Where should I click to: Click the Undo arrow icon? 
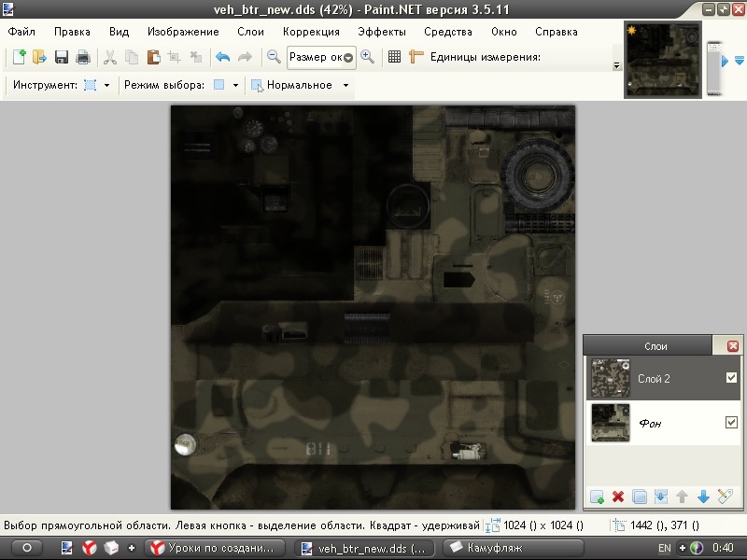tap(222, 57)
